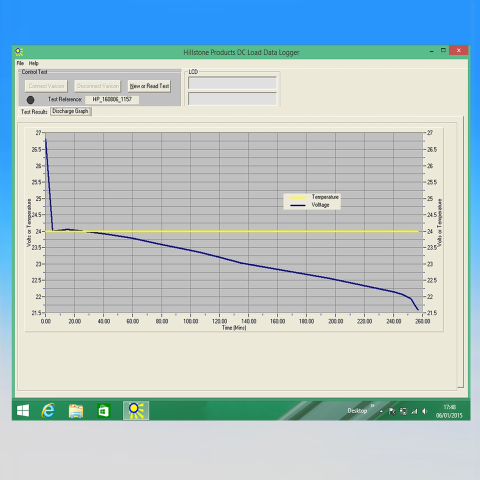Image resolution: width=480 pixels, height=480 pixels.
Task: Open File Explorer from the taskbar
Action: (76, 411)
